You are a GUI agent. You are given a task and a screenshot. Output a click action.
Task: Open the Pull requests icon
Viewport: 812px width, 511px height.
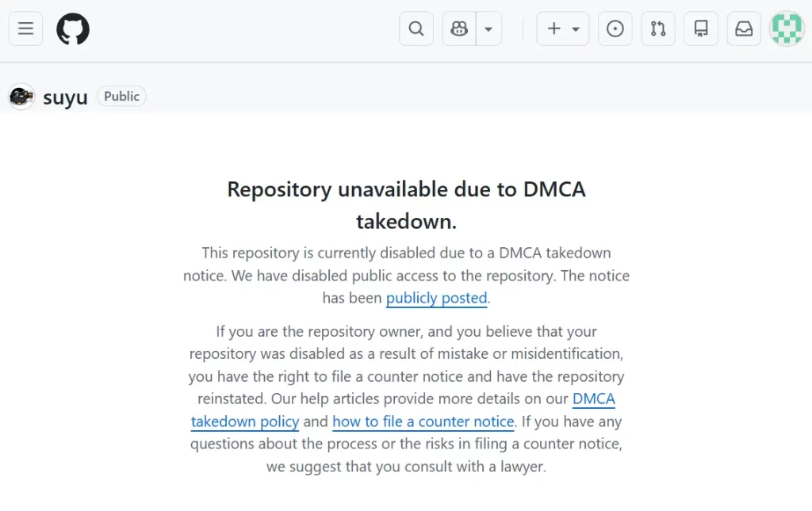click(657, 29)
